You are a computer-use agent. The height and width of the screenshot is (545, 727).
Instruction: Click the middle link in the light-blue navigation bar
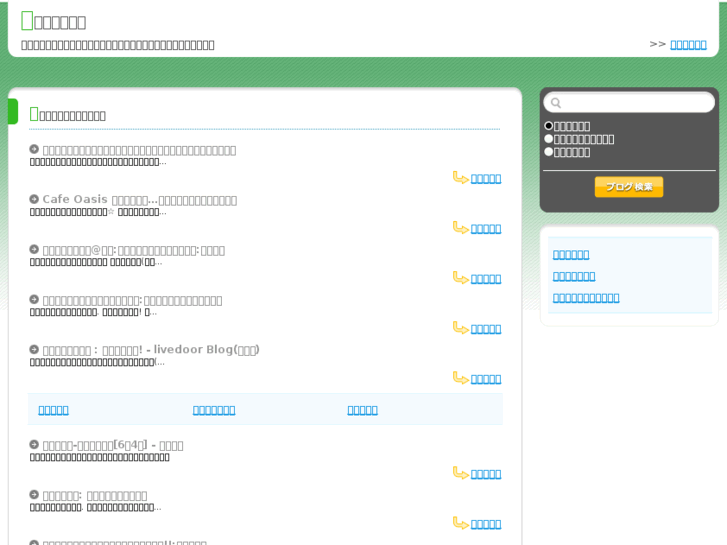(x=214, y=410)
